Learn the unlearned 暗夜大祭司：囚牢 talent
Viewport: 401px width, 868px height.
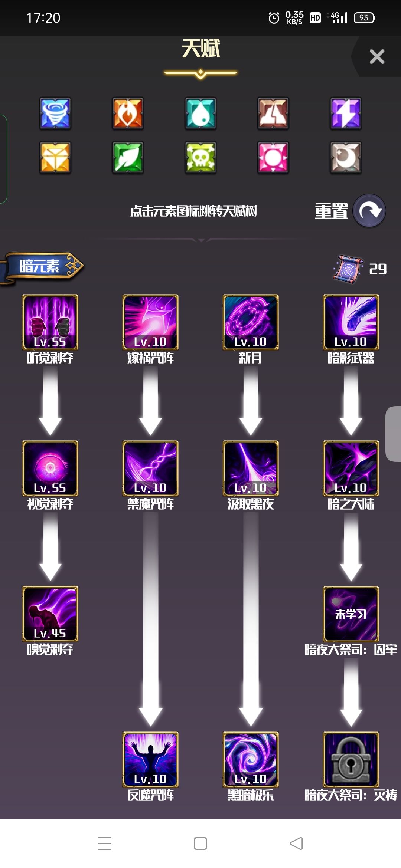tap(351, 614)
